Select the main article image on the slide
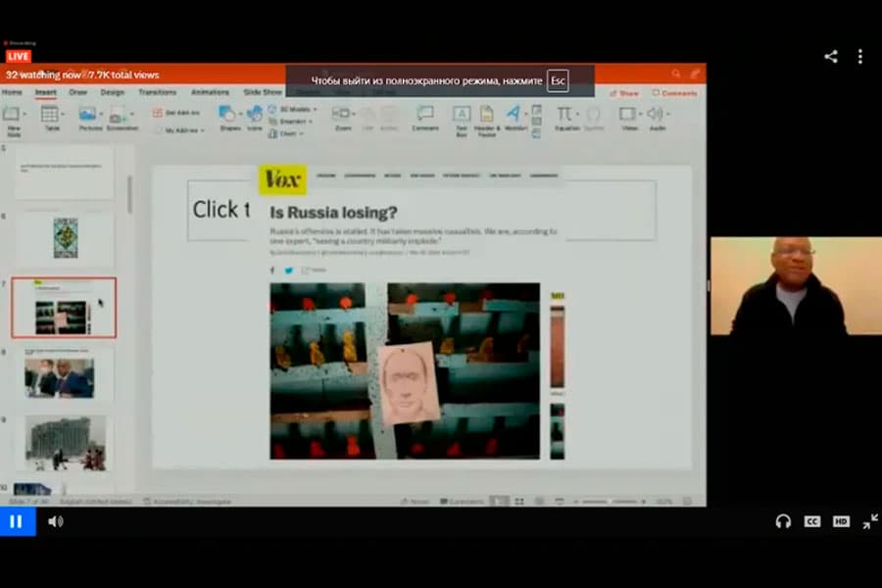Image resolution: width=882 pixels, height=588 pixels. pos(405,370)
